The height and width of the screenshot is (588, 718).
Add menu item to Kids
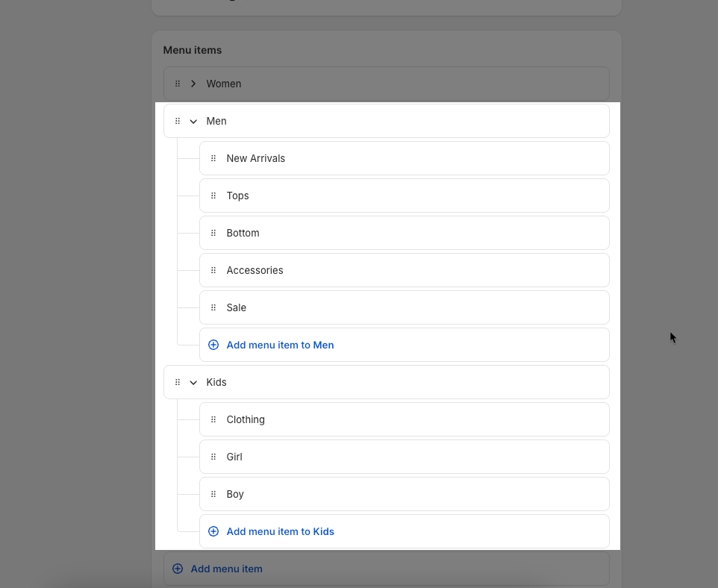click(405, 531)
